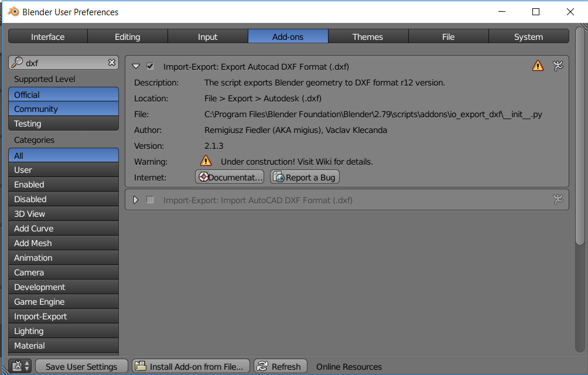This screenshot has width=588, height=375.
Task: Click warning triangle icon in Export DXF header
Action: point(538,66)
